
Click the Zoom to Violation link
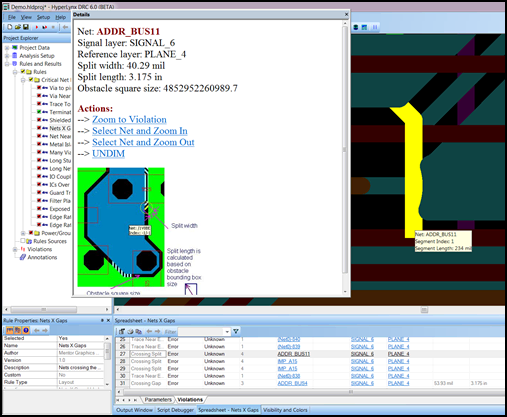[129, 119]
